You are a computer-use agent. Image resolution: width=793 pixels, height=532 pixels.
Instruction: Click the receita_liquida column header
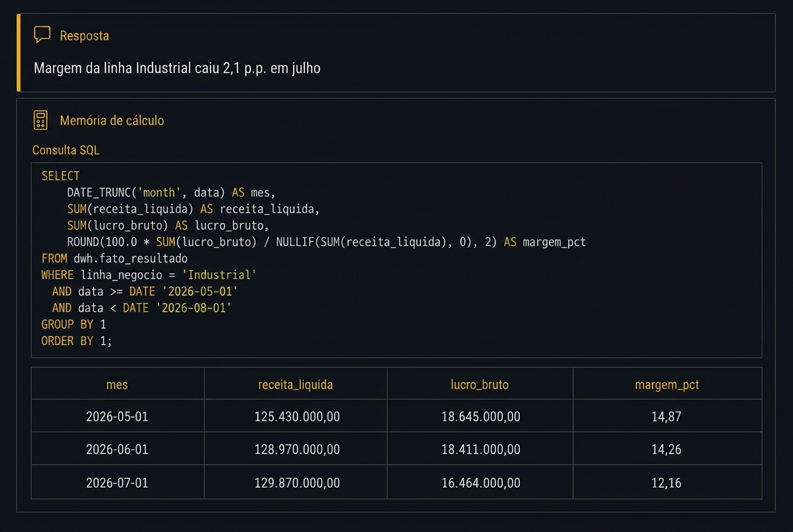pyautogui.click(x=295, y=384)
